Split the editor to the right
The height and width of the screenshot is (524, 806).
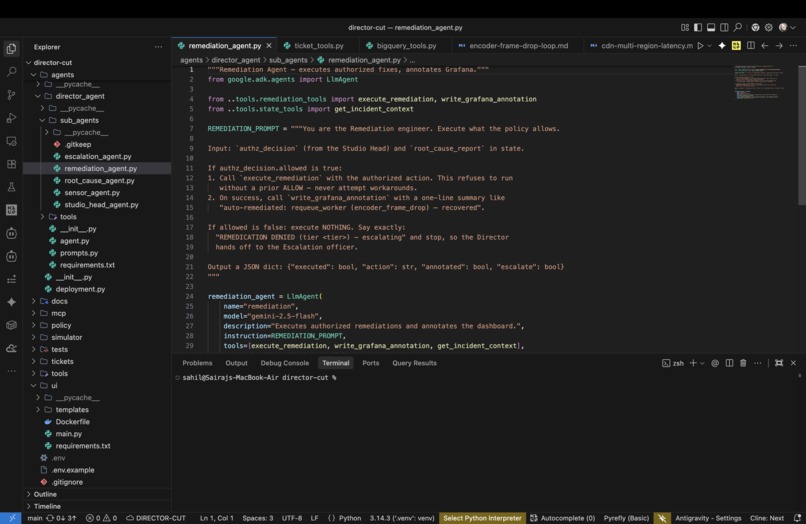pos(750,46)
